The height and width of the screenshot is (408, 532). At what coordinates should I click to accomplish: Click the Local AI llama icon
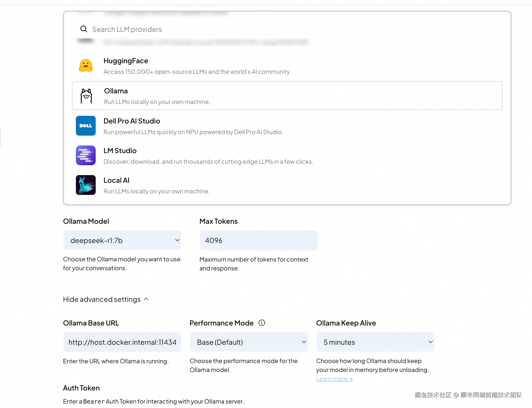(x=86, y=185)
